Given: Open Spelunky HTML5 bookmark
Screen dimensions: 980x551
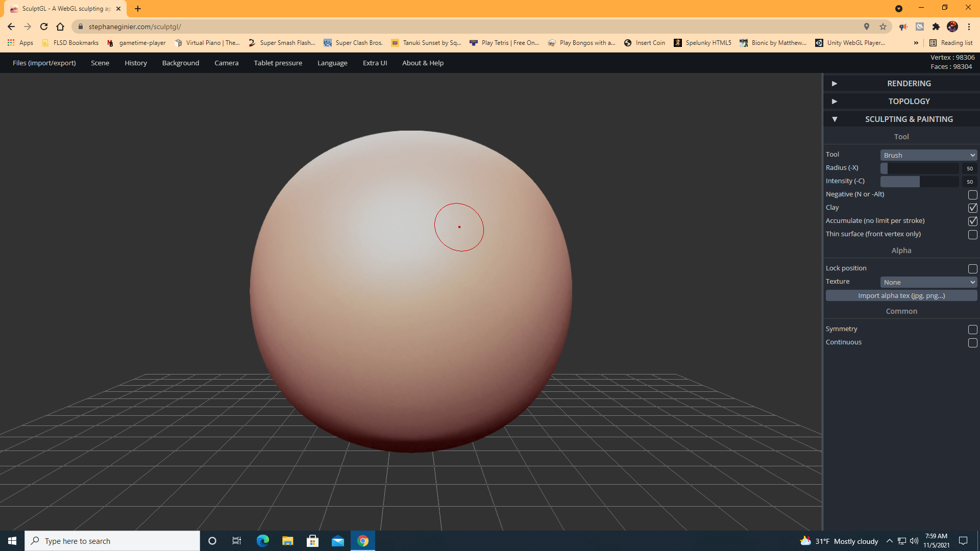Looking at the screenshot, I should click(x=702, y=43).
